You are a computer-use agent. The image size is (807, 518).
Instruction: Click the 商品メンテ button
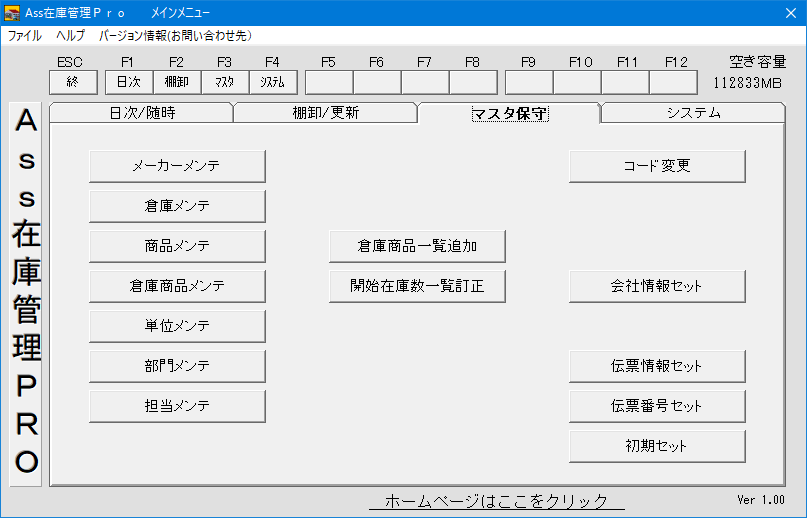(x=177, y=246)
